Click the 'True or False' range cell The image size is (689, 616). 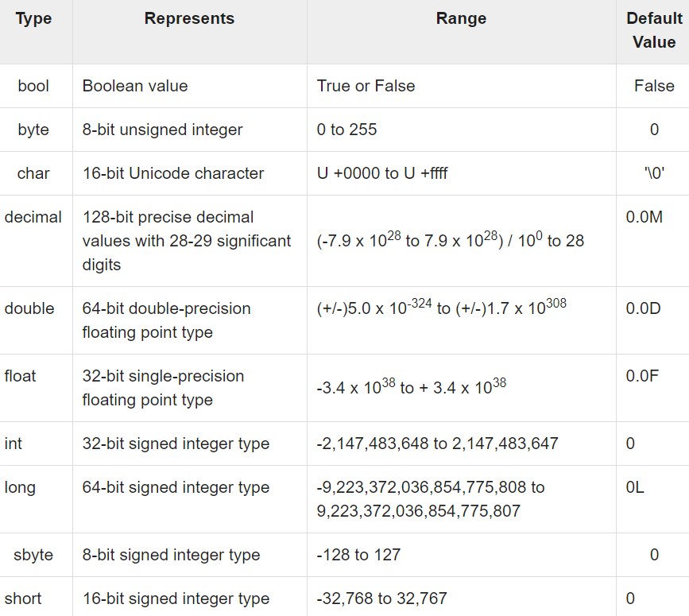[366, 86]
